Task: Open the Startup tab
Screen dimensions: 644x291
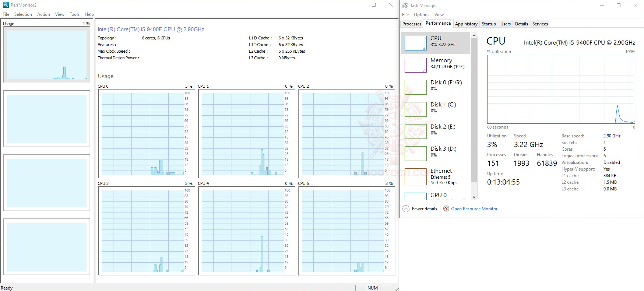Action: click(x=489, y=24)
